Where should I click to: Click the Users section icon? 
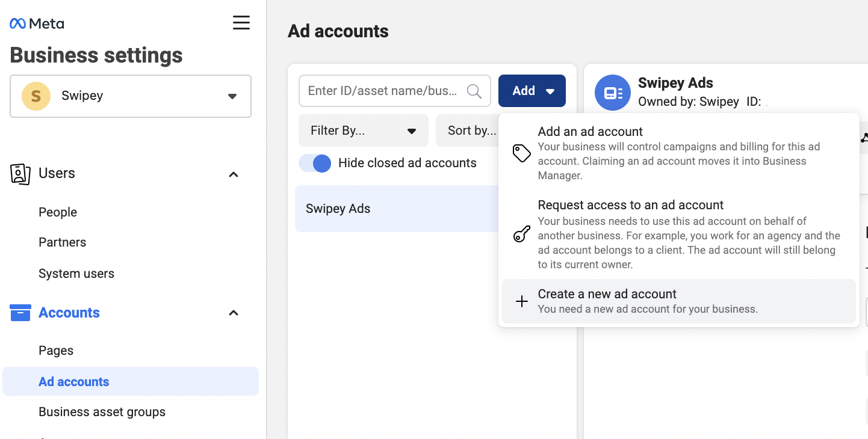20,174
